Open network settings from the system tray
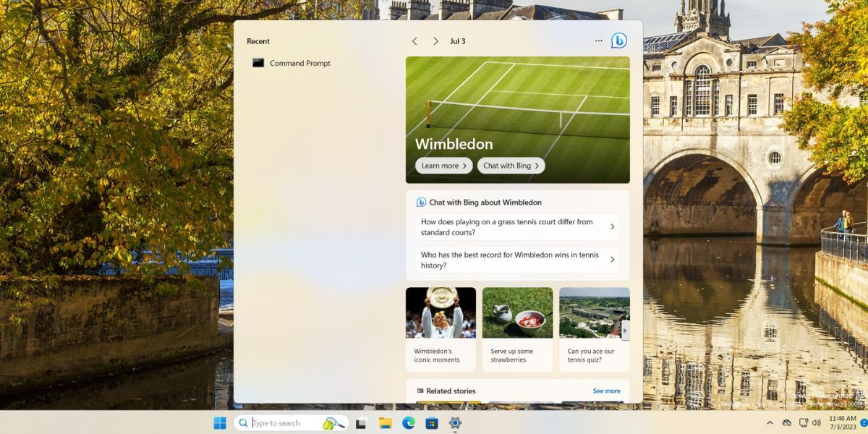The height and width of the screenshot is (434, 868). [803, 422]
